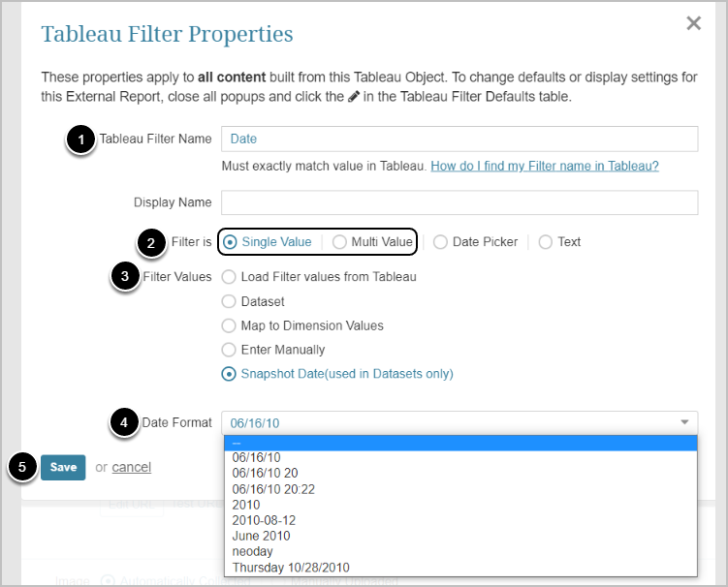Open 'How do I find my Filter name' link
The width and height of the screenshot is (728, 587).
pyautogui.click(x=545, y=167)
